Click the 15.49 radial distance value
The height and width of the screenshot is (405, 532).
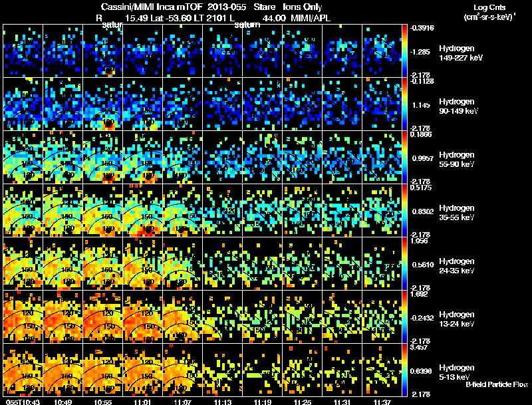point(136,18)
